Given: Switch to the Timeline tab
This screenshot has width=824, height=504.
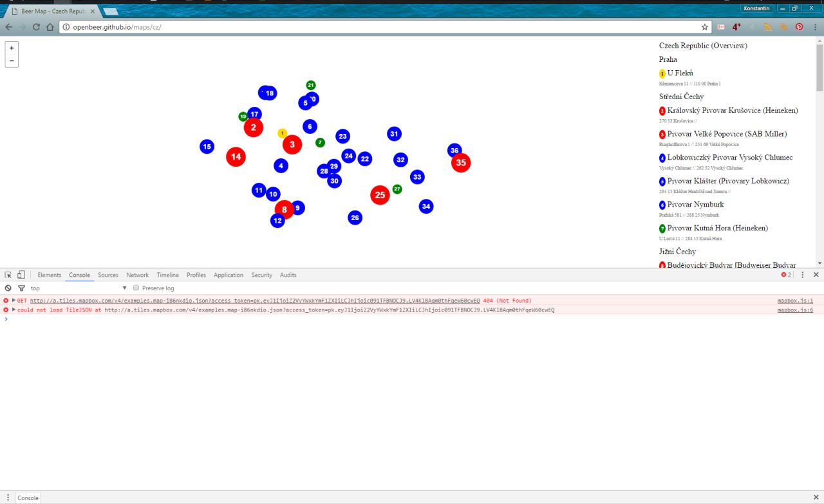Looking at the screenshot, I should 168,275.
